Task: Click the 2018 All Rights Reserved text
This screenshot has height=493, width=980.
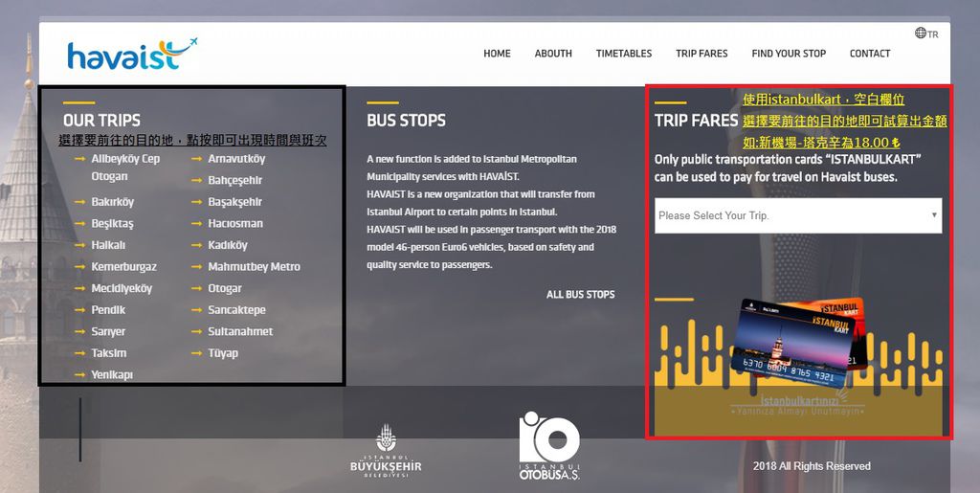Action: tap(812, 466)
